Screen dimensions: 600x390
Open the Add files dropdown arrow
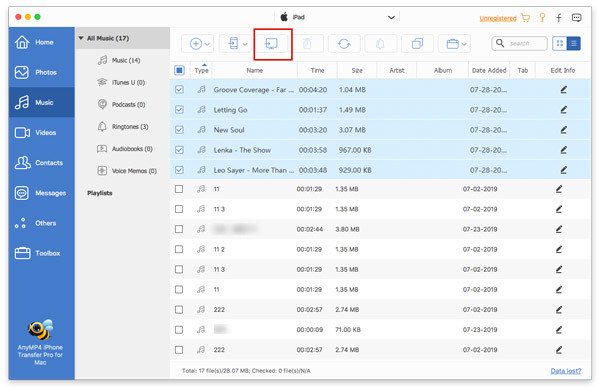click(x=207, y=44)
